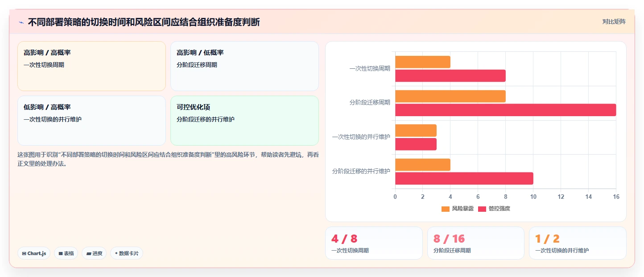The height and width of the screenshot is (277, 644).
Task: Toggle the 管控强度 legend item
Action: click(x=494, y=209)
